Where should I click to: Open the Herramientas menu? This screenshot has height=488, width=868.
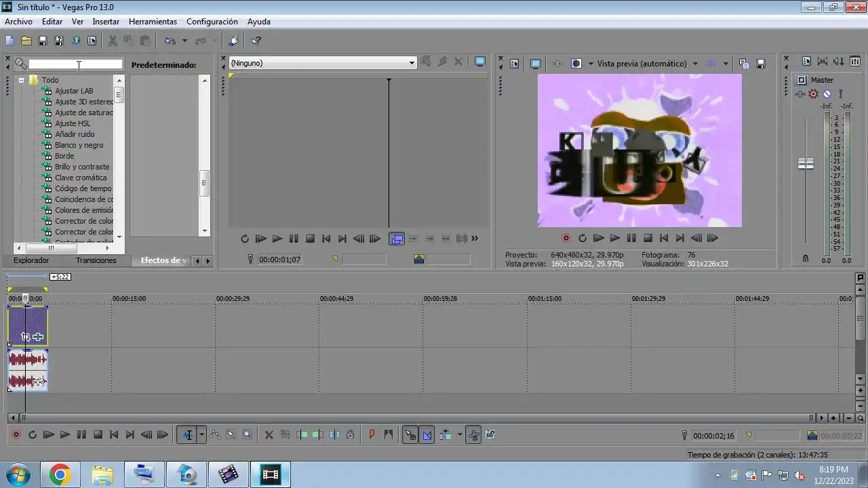(153, 22)
